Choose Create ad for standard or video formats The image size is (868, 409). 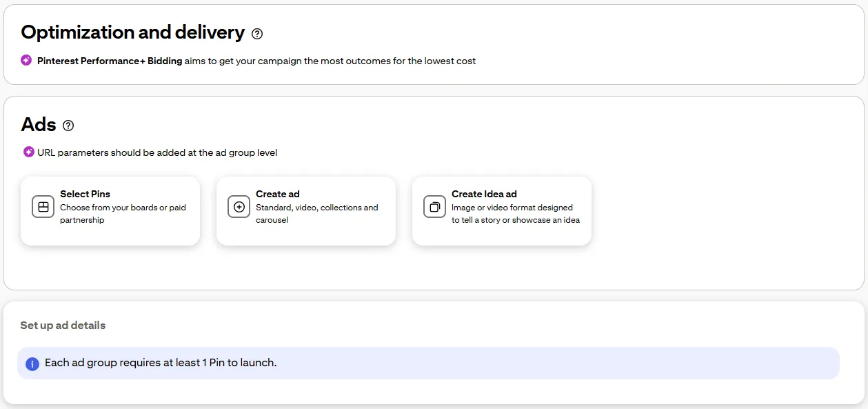coord(305,210)
